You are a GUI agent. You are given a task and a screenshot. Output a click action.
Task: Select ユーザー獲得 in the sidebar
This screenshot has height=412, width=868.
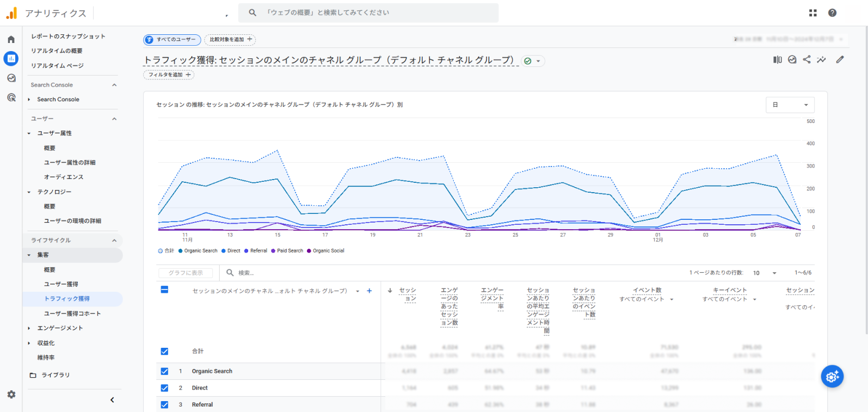pyautogui.click(x=61, y=284)
